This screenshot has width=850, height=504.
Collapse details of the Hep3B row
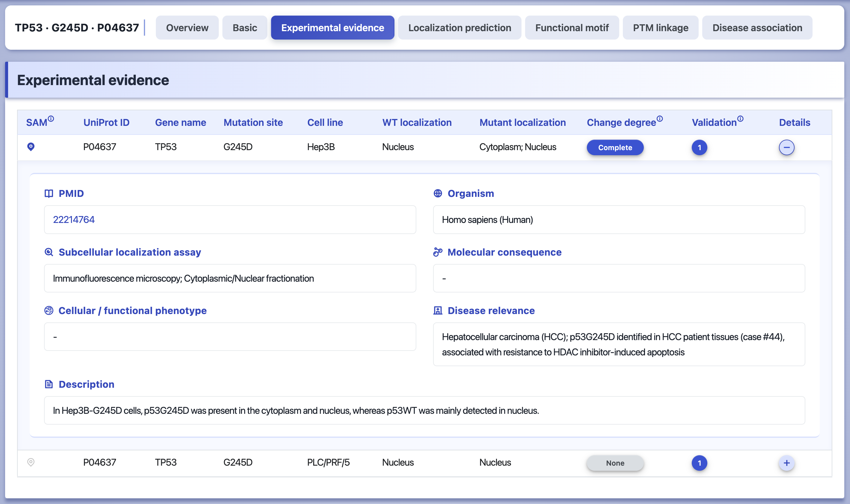[786, 147]
